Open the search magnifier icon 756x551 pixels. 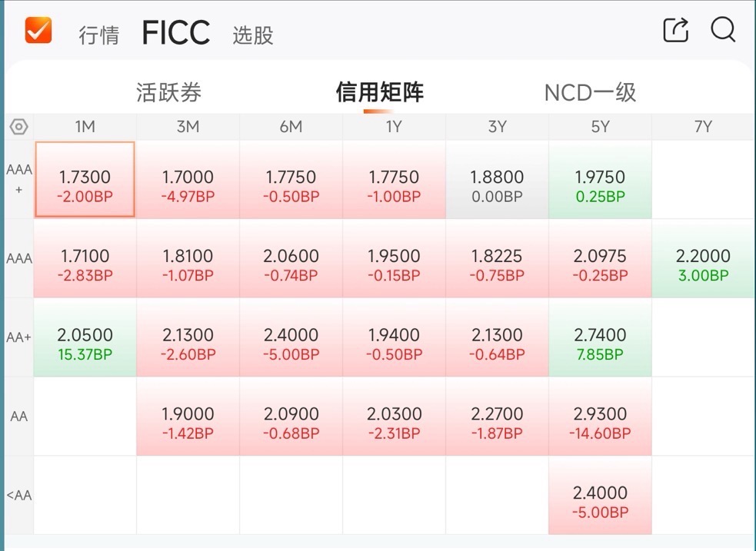723,30
